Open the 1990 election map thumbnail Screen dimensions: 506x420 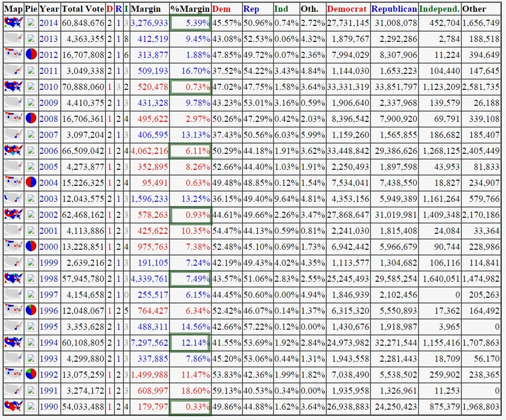tap(14, 407)
